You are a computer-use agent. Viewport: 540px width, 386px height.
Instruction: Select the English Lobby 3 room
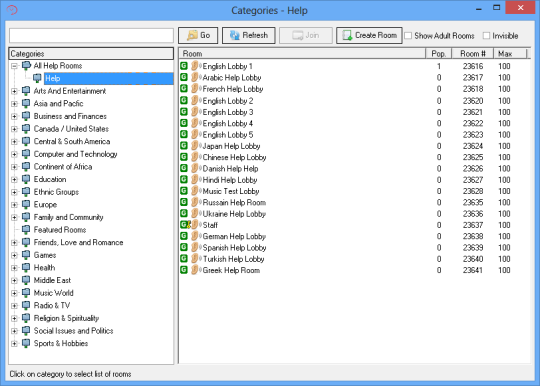[x=228, y=112]
